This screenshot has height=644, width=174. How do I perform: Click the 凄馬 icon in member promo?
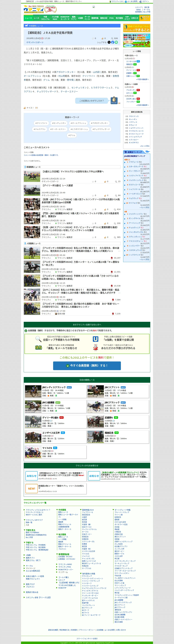tap(39, 348)
